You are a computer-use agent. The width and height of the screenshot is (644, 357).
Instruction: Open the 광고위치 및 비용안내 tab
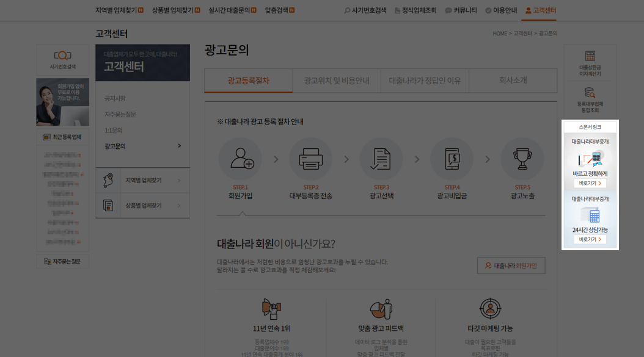(x=336, y=80)
